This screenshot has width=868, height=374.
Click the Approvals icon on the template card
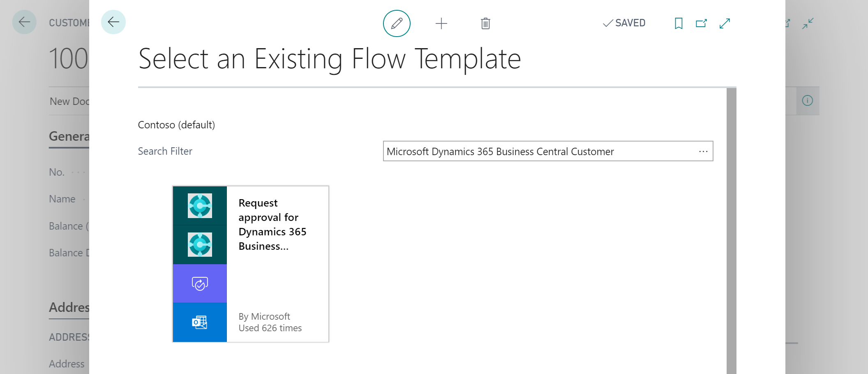pyautogui.click(x=200, y=283)
